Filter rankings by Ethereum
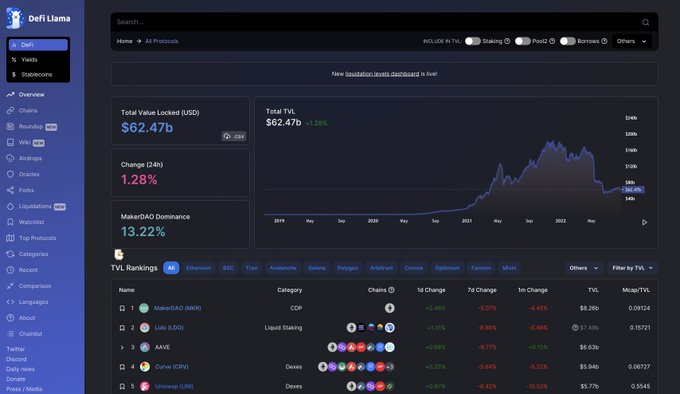The image size is (680, 394). click(x=199, y=268)
